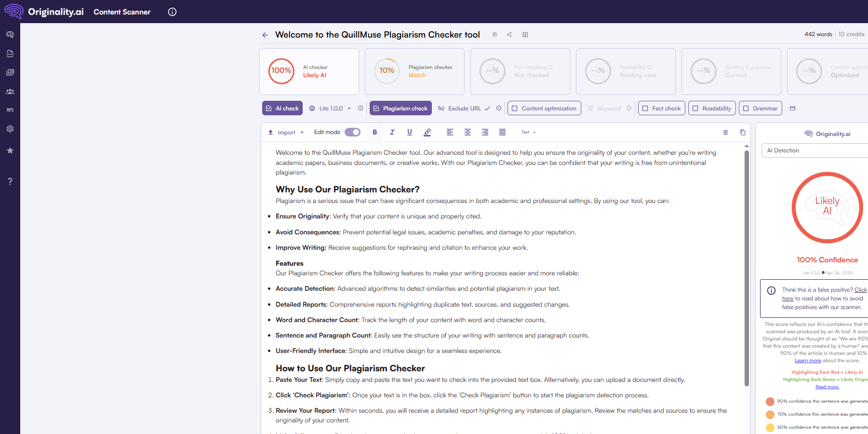868x434 pixels.
Task: Select the Plagiarism checker 10% card
Action: pyautogui.click(x=414, y=71)
